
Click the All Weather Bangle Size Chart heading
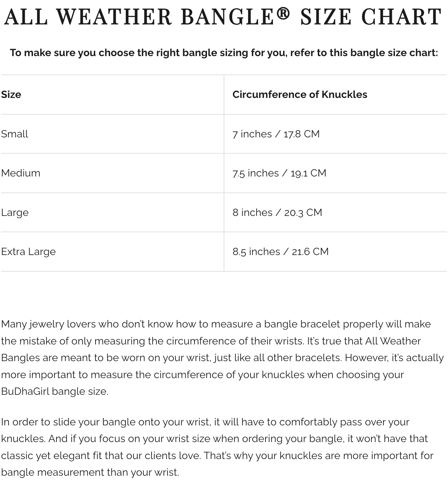tap(223, 17)
